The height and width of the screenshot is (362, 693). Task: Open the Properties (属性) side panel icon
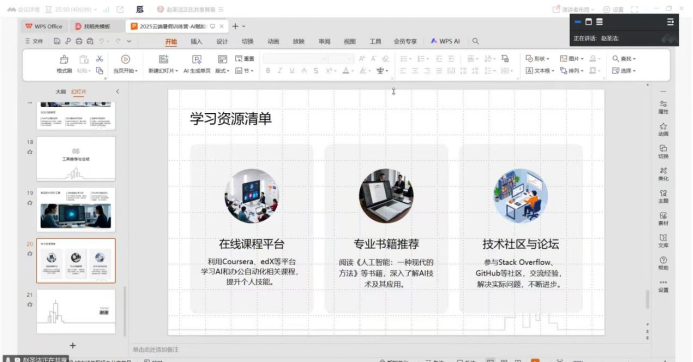click(x=663, y=107)
